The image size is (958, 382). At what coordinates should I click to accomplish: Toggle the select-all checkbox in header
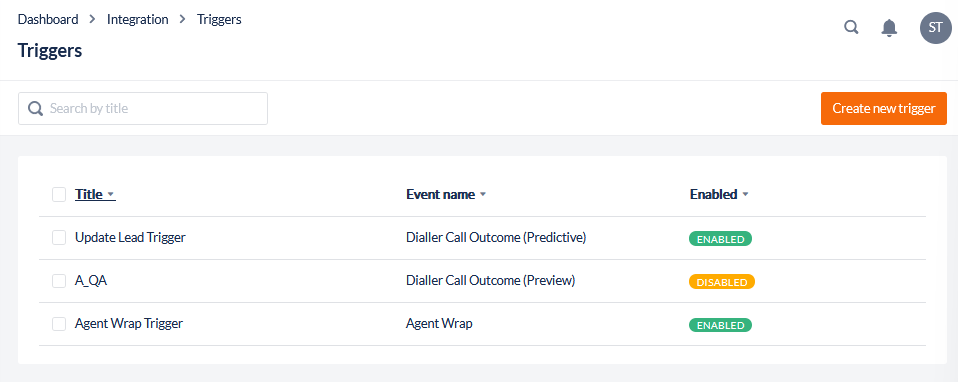pyautogui.click(x=59, y=194)
